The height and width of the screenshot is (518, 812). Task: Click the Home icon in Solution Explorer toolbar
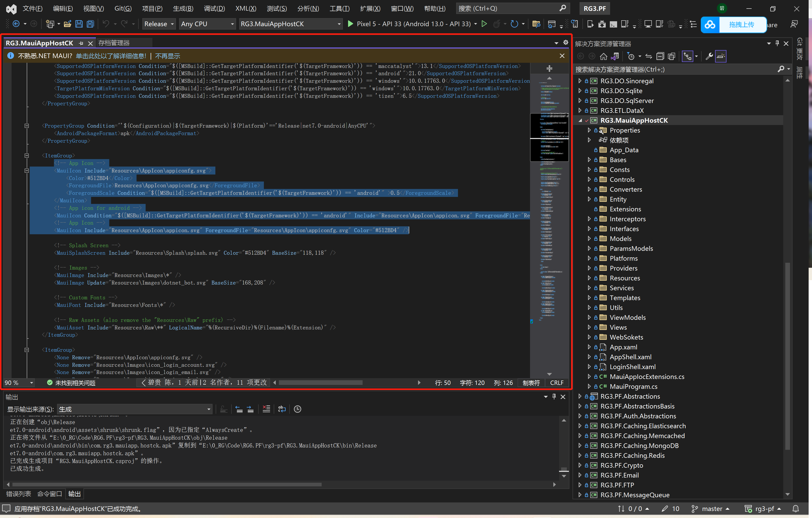(604, 56)
